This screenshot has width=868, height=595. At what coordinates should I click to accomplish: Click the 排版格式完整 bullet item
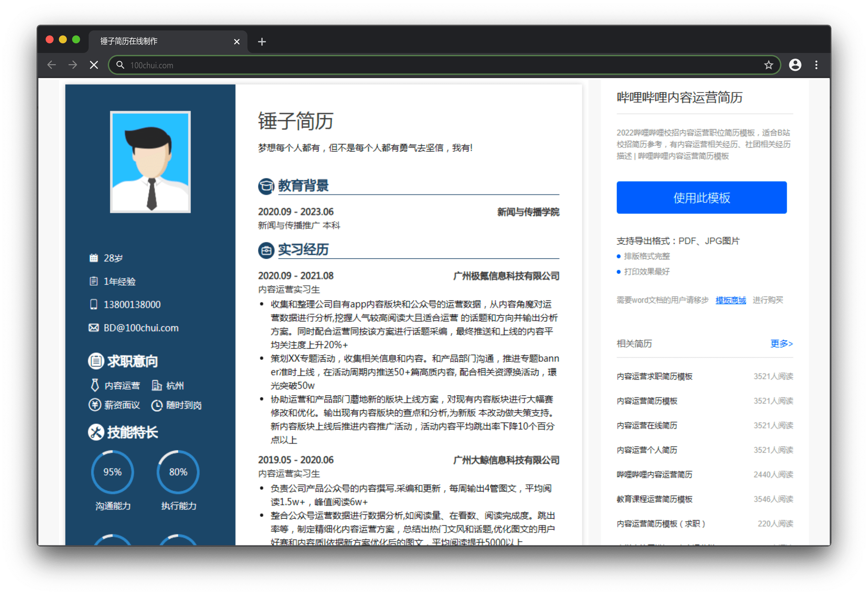click(646, 256)
